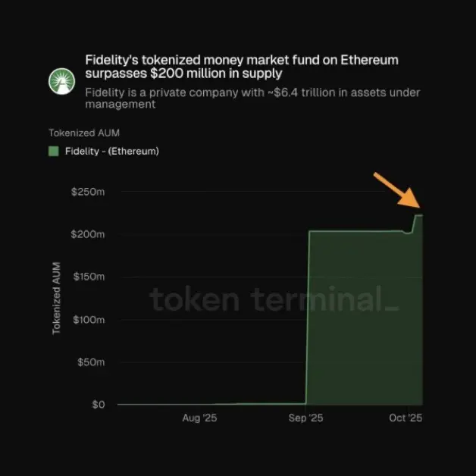Select the $200m y-axis label

(x=88, y=234)
